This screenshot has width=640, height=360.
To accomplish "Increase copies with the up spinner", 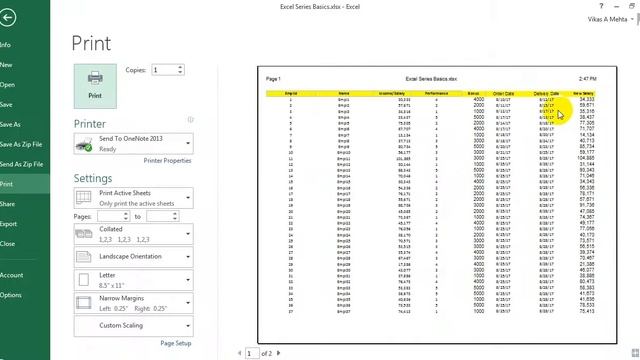I will [x=180, y=67].
